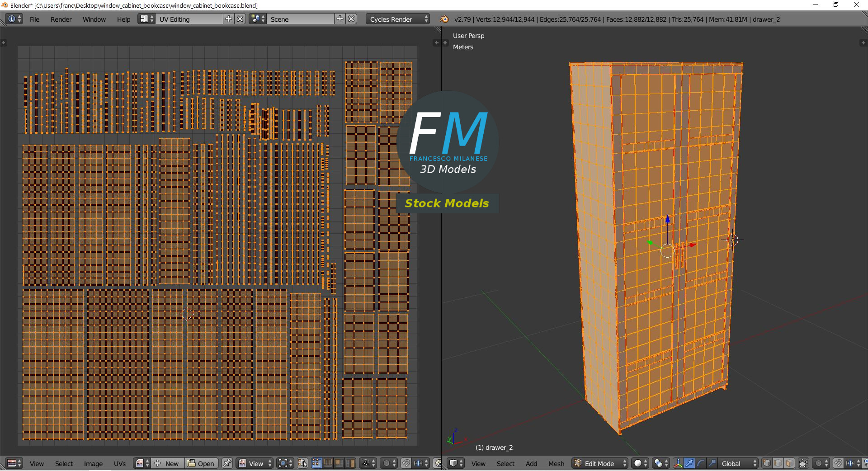Click Open to load an image
This screenshot has height=471, width=868.
[201, 463]
